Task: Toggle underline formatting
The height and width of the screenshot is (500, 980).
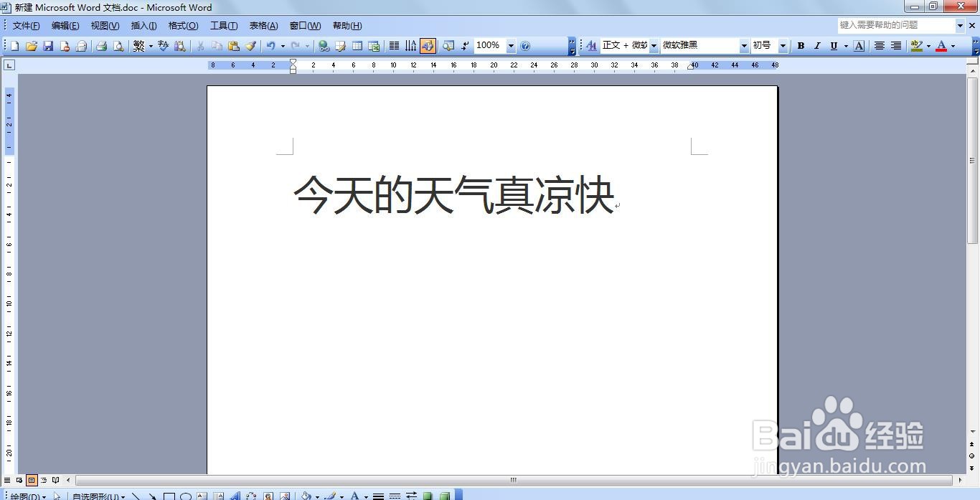Action: click(834, 46)
